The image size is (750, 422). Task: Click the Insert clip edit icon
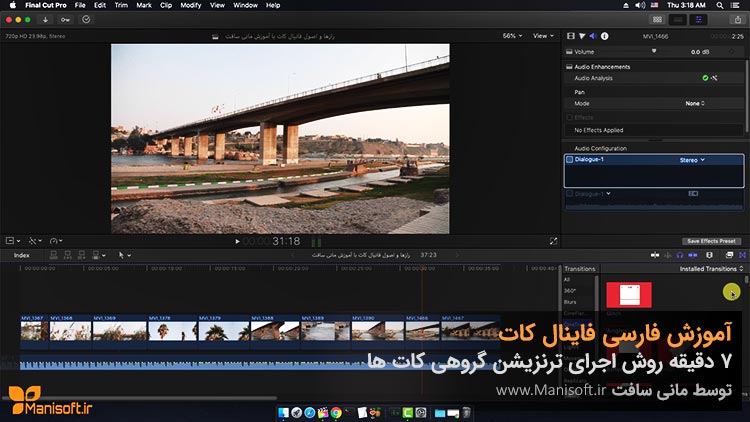click(x=67, y=255)
